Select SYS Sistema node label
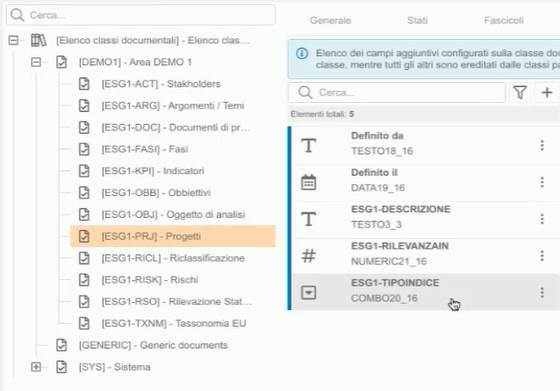 [x=115, y=367]
